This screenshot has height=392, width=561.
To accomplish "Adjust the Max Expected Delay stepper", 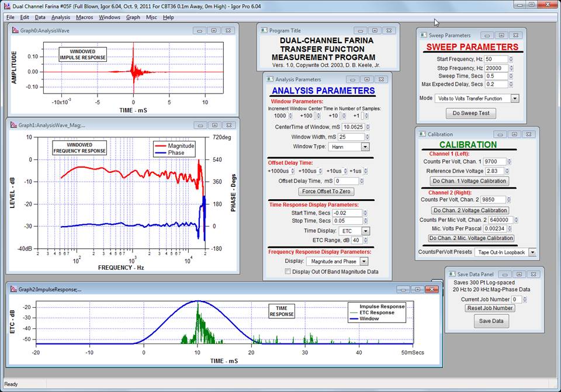I will [511, 84].
